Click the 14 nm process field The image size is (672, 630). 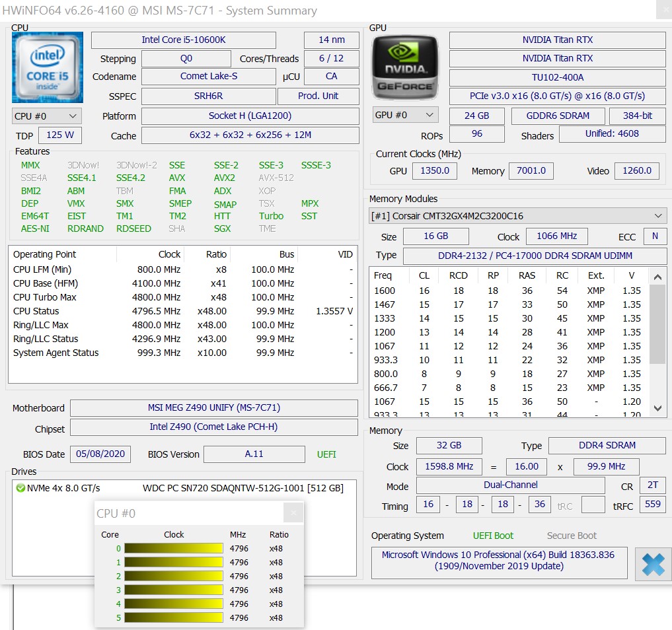pos(331,40)
